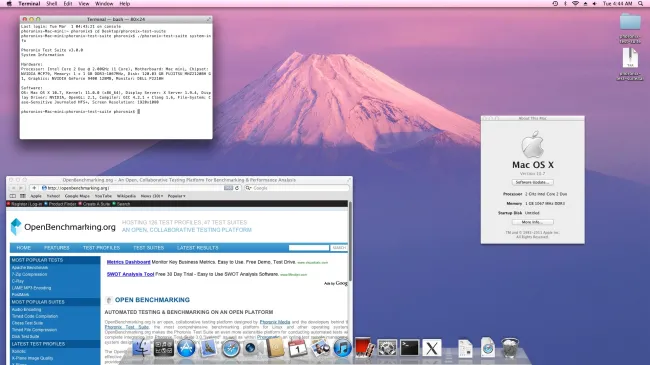Open the Trash in the Dock
This screenshot has height=365, width=650.
coord(510,348)
